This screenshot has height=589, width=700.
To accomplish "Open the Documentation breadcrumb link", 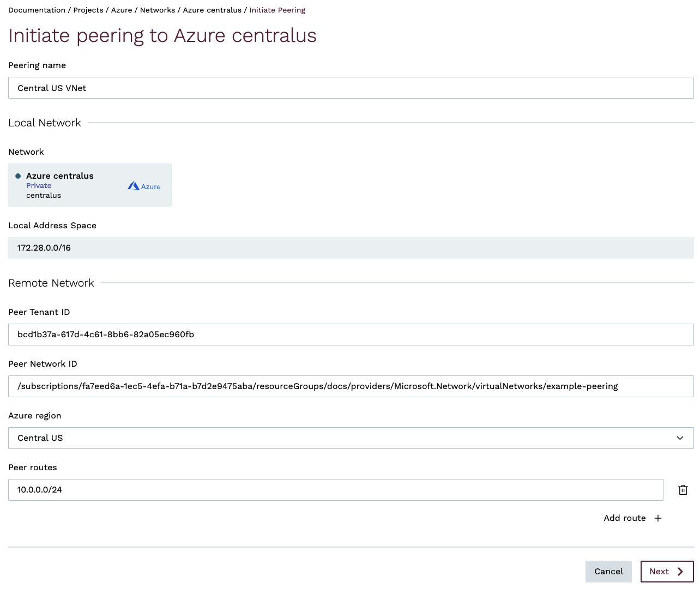I will pyautogui.click(x=37, y=10).
